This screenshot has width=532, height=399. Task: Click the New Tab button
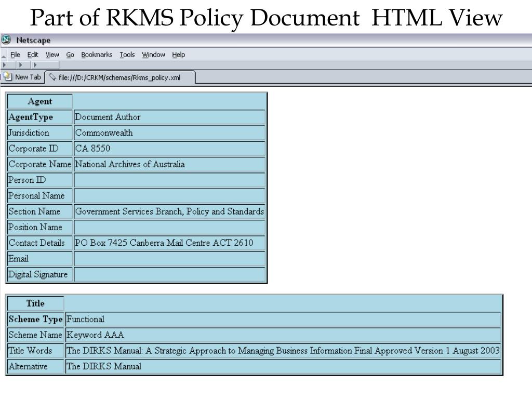[x=23, y=77]
